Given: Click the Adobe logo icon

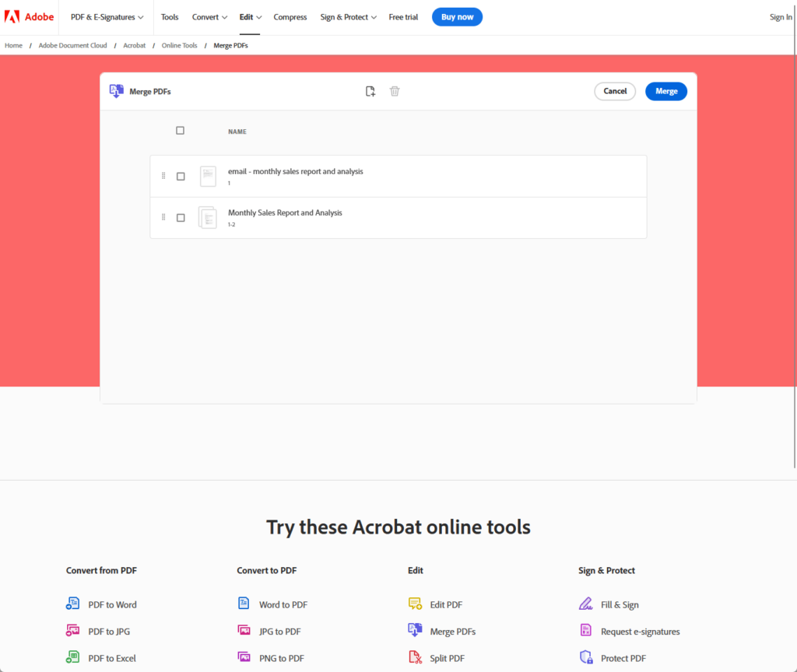Looking at the screenshot, I should [x=12, y=17].
